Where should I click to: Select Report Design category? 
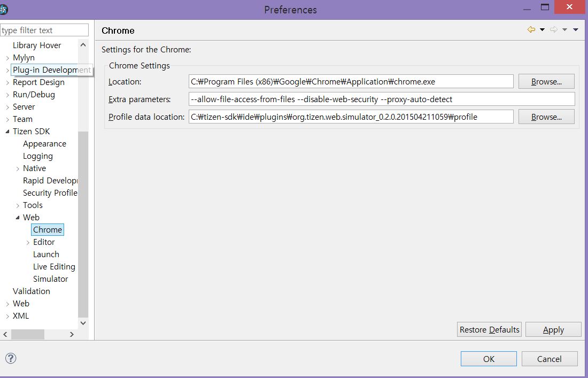click(38, 82)
